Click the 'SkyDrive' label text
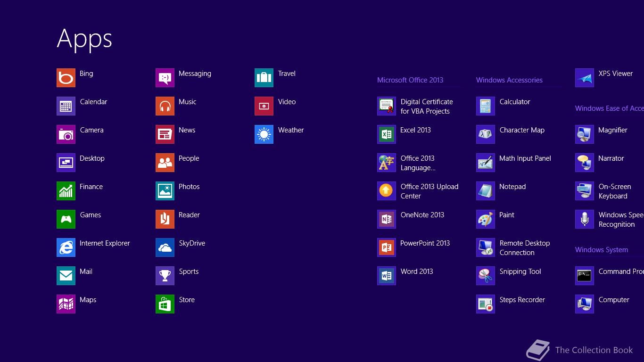 (192, 243)
